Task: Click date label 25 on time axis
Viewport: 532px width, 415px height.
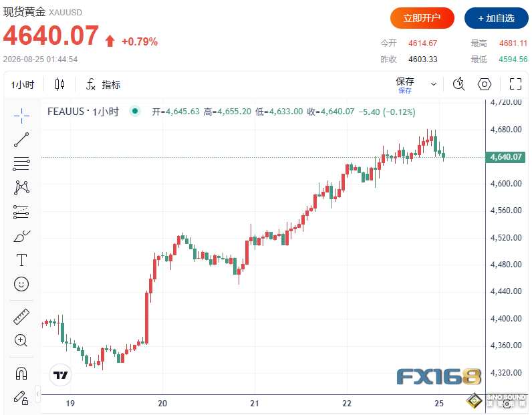Action: tap(439, 404)
